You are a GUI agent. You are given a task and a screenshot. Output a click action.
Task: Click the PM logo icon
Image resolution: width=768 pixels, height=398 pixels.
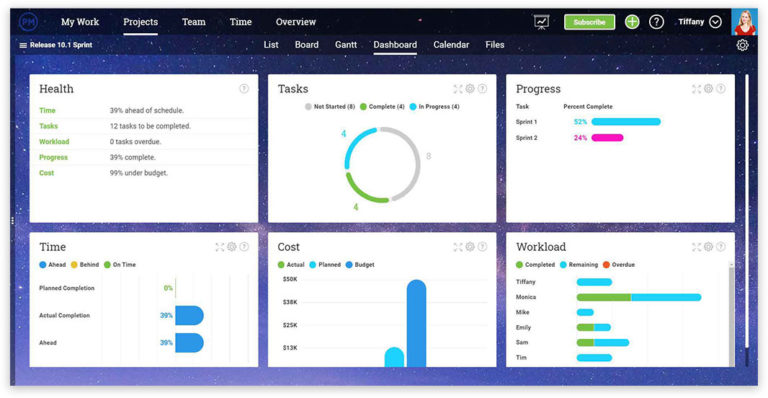28,22
